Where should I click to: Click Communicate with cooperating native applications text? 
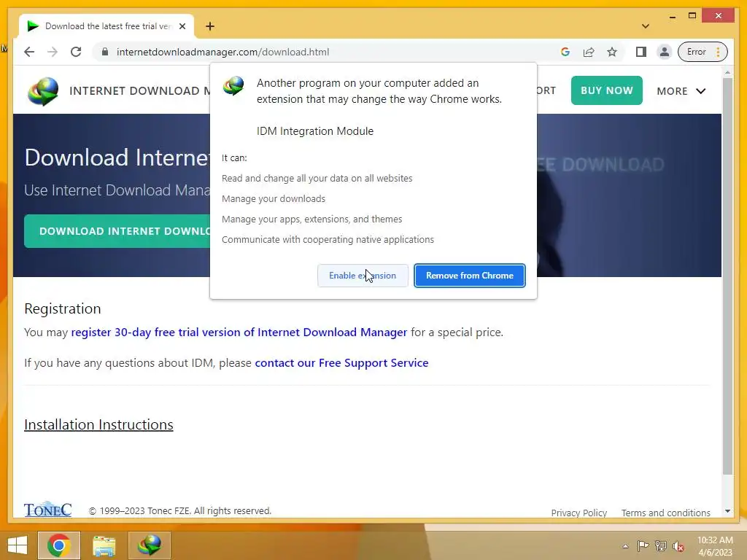(328, 239)
